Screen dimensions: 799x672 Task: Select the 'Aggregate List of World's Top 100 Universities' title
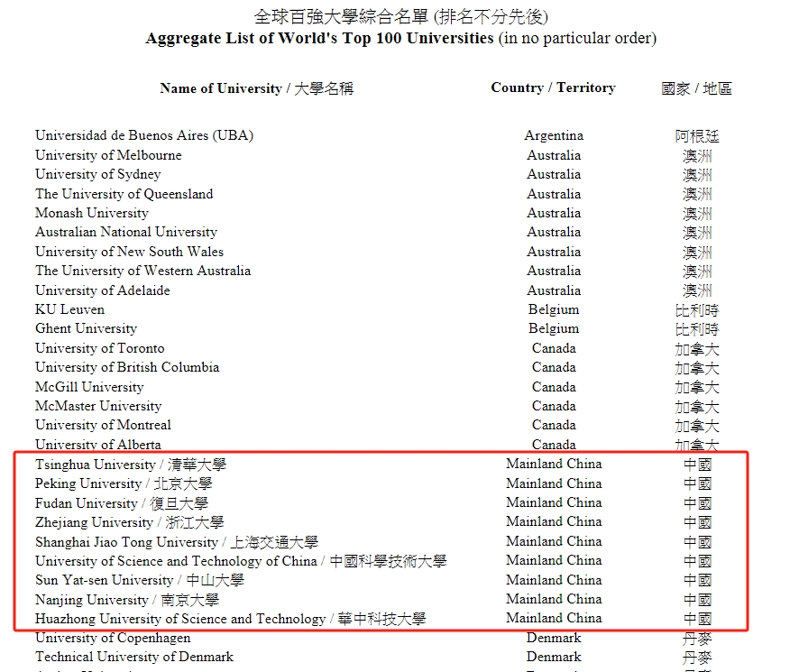[x=319, y=38]
